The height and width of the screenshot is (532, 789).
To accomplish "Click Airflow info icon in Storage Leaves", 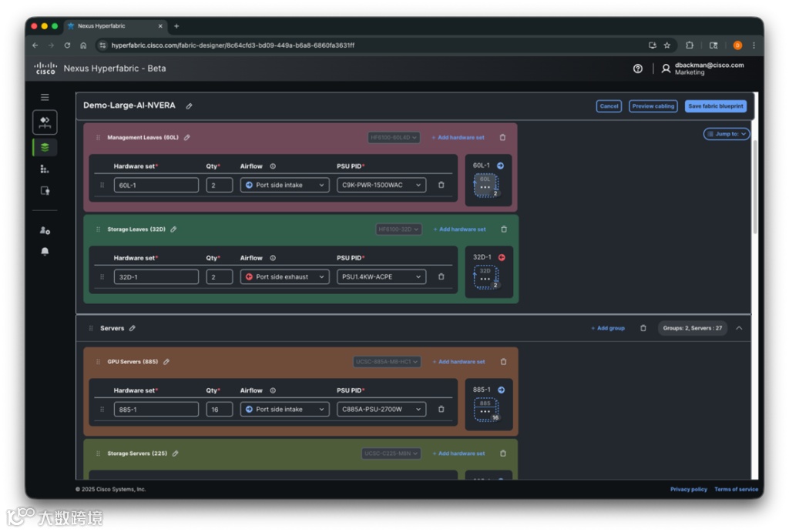I will (273, 258).
